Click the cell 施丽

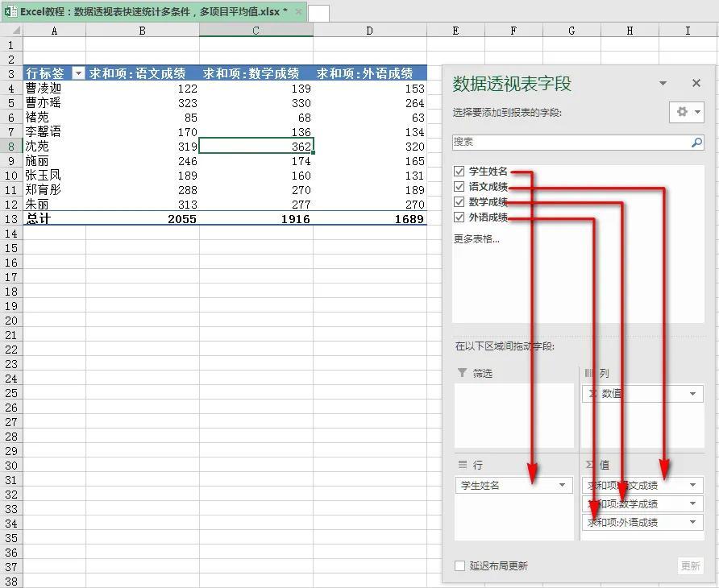point(54,161)
